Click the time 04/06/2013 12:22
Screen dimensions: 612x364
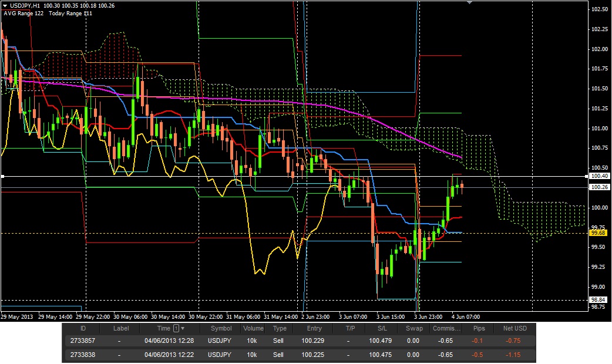click(x=169, y=355)
